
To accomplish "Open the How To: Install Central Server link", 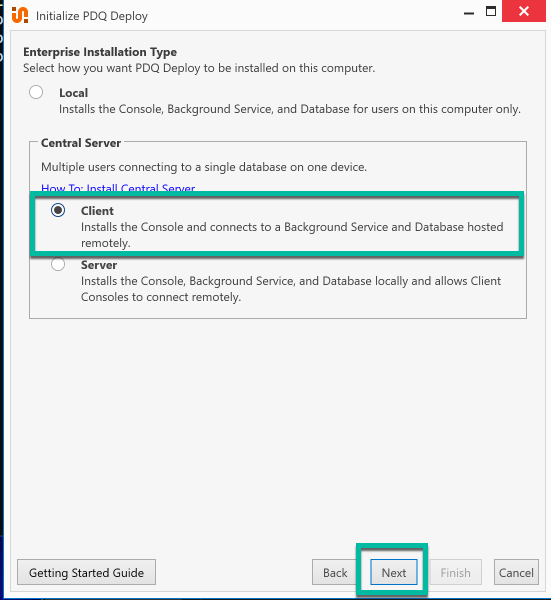I will [118, 188].
